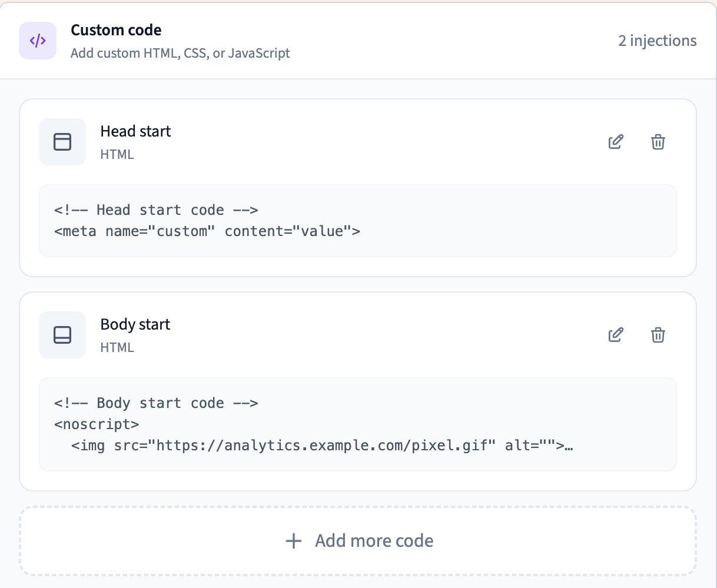
Task: Click the Custom code heading text
Action: (116, 30)
